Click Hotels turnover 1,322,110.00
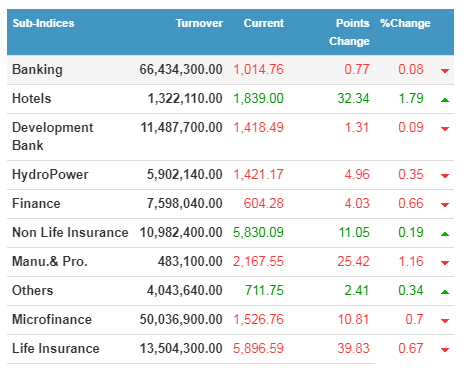Viewport: 466px width, 374px height. (x=185, y=99)
